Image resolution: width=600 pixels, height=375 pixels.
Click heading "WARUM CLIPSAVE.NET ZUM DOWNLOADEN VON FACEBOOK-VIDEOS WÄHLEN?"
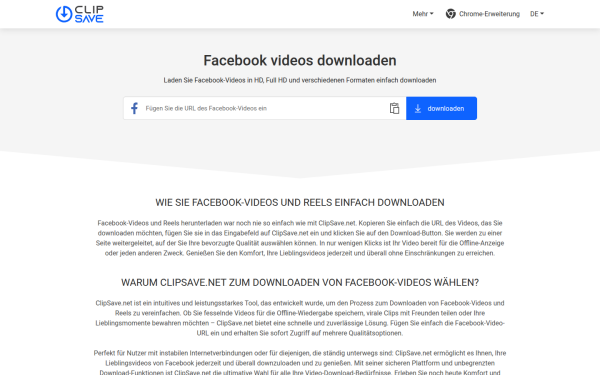pyautogui.click(x=300, y=282)
